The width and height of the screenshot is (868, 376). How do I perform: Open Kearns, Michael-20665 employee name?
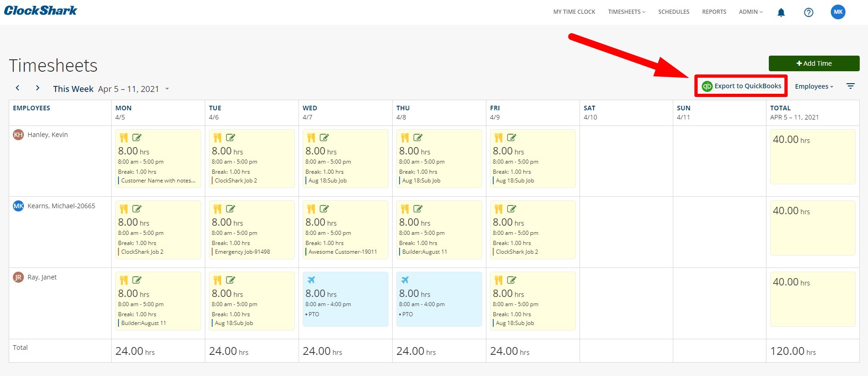(x=62, y=206)
